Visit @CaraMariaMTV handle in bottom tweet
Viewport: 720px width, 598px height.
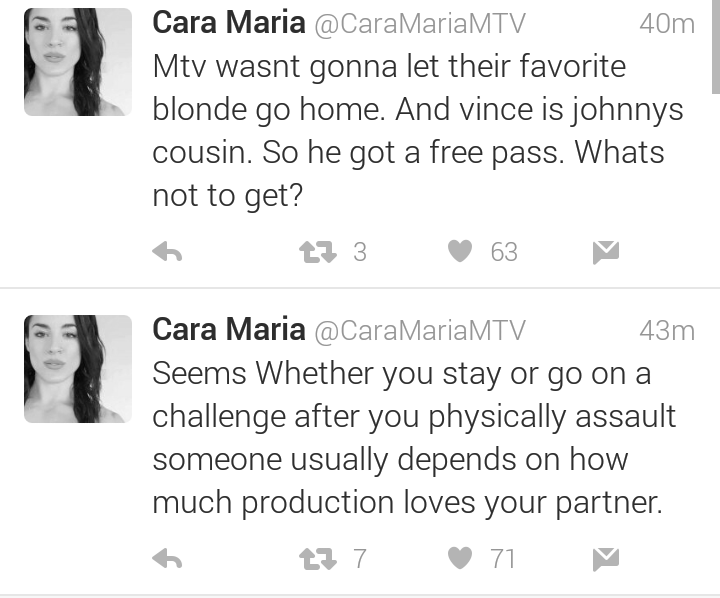point(420,330)
